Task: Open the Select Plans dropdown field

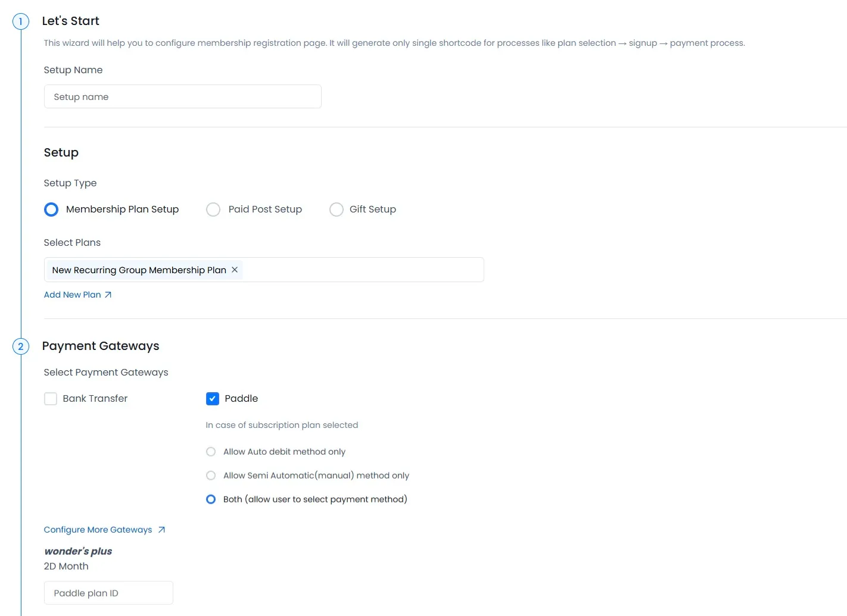Action: click(363, 270)
